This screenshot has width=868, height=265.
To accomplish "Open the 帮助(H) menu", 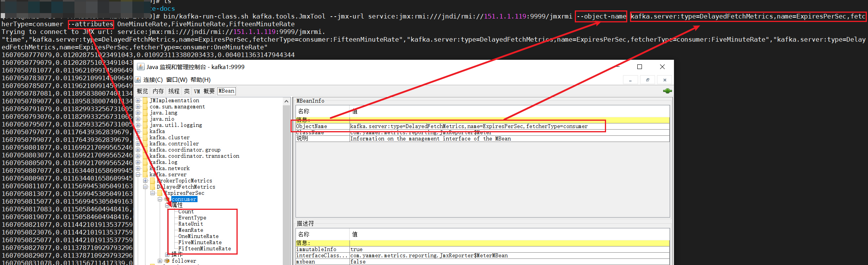I will click(201, 80).
